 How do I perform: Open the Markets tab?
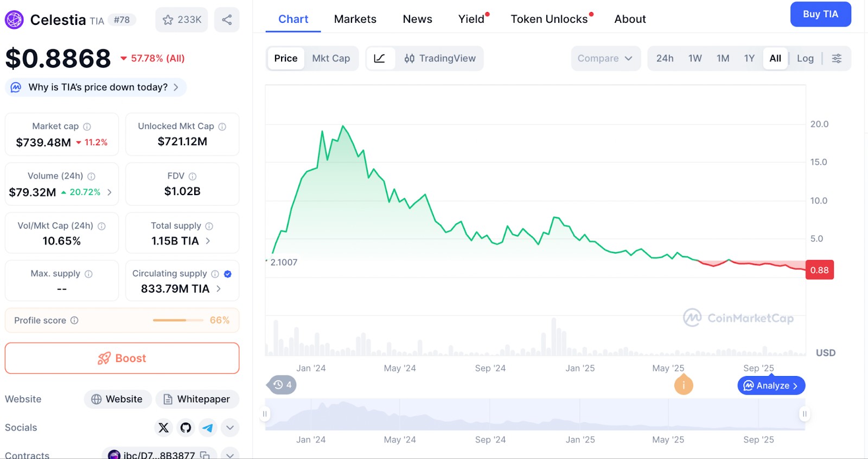tap(355, 19)
